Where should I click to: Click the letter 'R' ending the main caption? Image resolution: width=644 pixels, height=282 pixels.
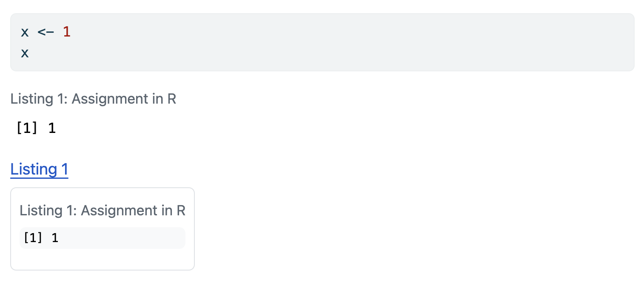tap(171, 99)
